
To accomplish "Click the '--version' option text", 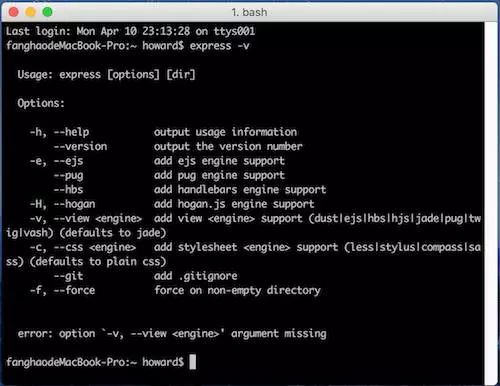I will coord(80,146).
